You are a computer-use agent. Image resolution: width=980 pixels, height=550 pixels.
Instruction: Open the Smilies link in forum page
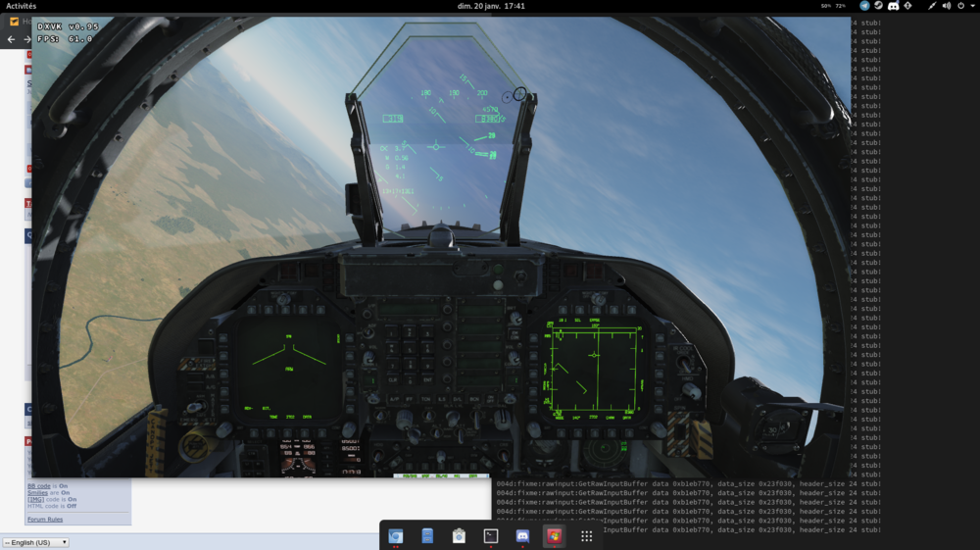(37, 492)
